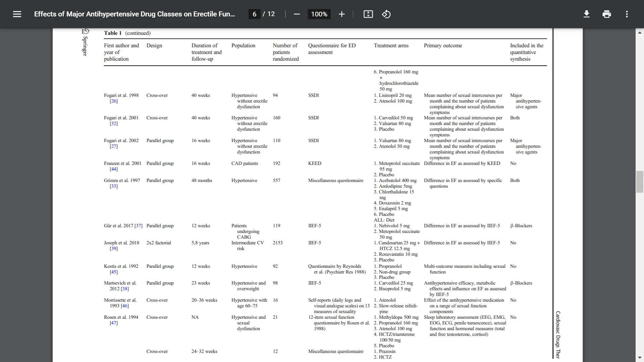Click 'Cardiovasc Drugs Ther' margin text

pos(558,335)
